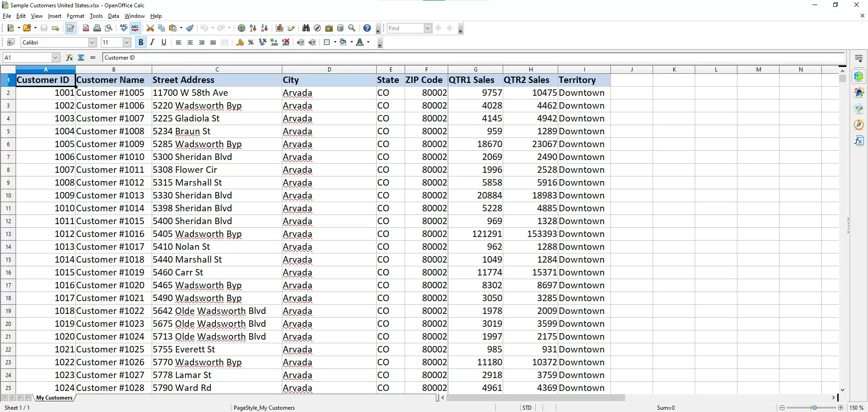
Task: Click the Sum sigma button
Action: point(81,58)
